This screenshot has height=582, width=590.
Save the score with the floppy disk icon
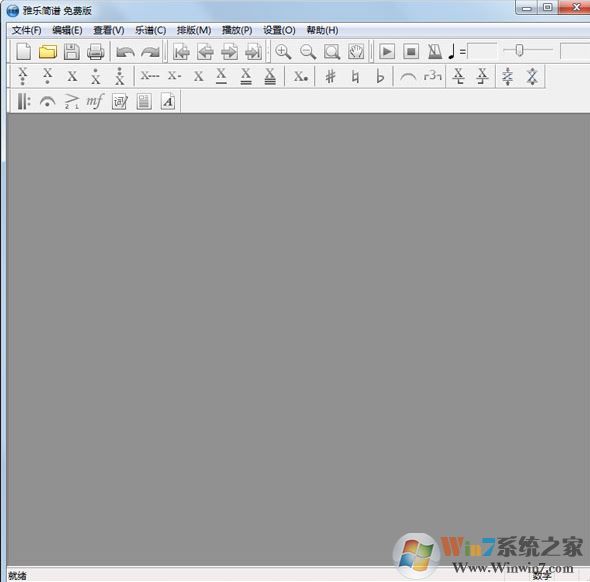click(71, 52)
